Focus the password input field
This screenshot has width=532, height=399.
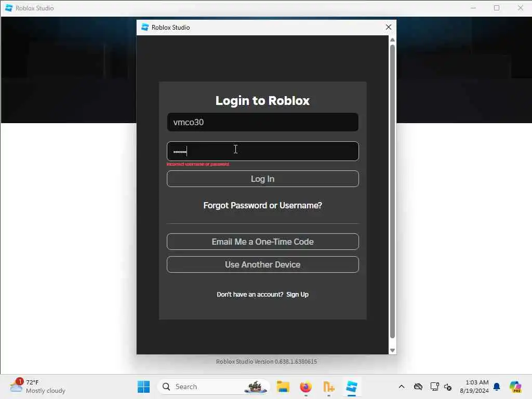262,151
